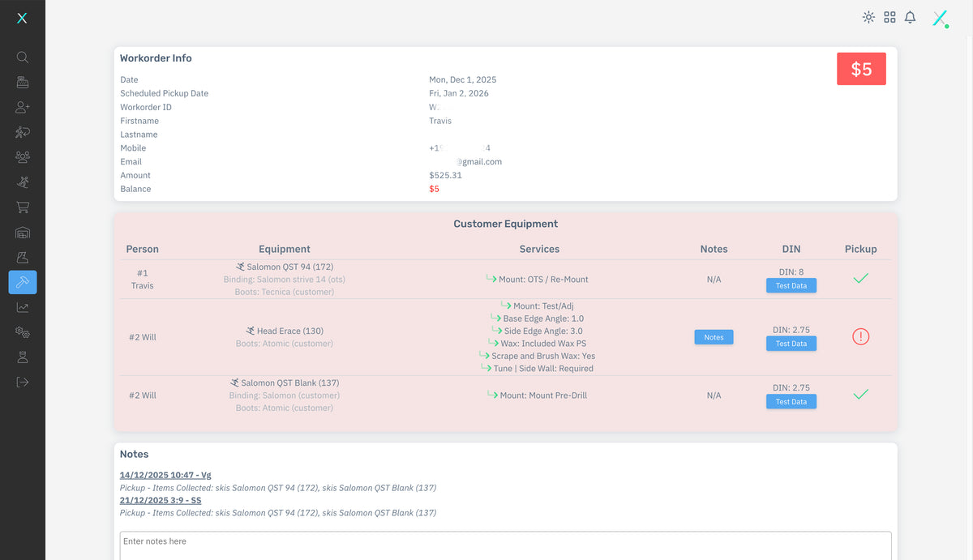Click the add customer sidebar icon

(23, 107)
